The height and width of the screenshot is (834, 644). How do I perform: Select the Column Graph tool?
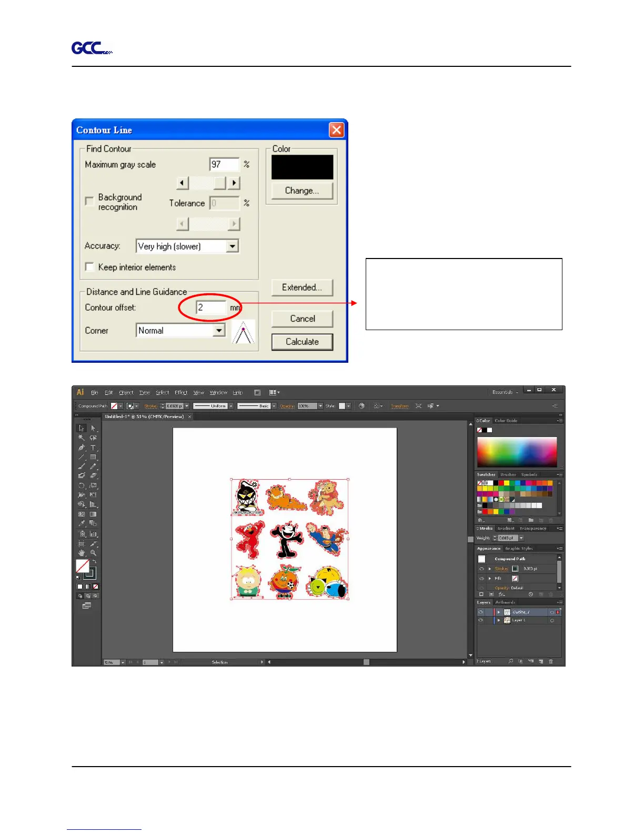(x=93, y=533)
